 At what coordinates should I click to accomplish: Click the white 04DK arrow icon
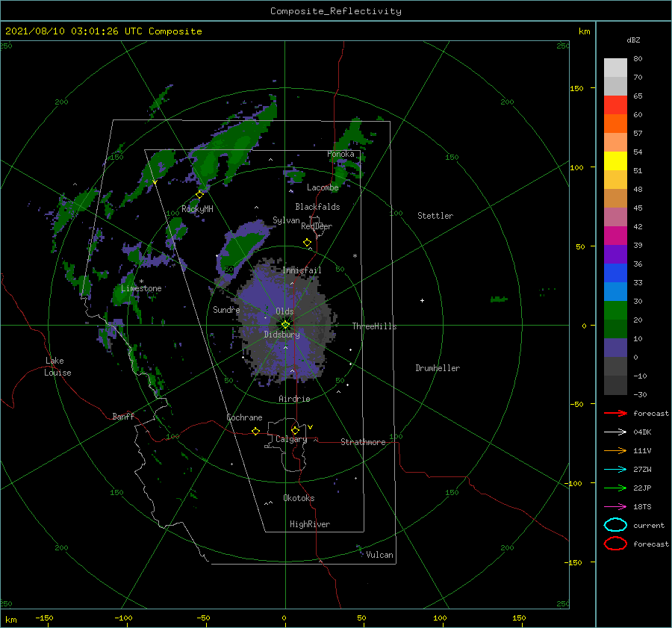(x=615, y=432)
